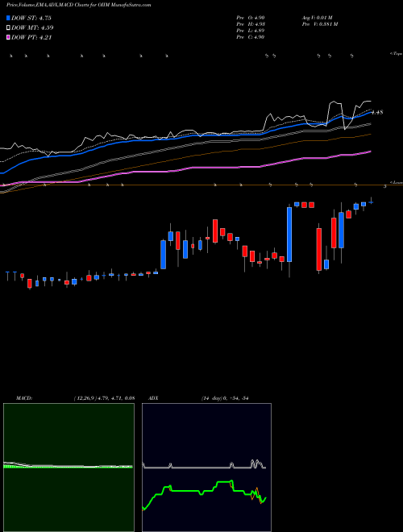Click the 'Avg V: 0.01 M' value
This screenshot has width=403, height=532.
[x=318, y=18]
